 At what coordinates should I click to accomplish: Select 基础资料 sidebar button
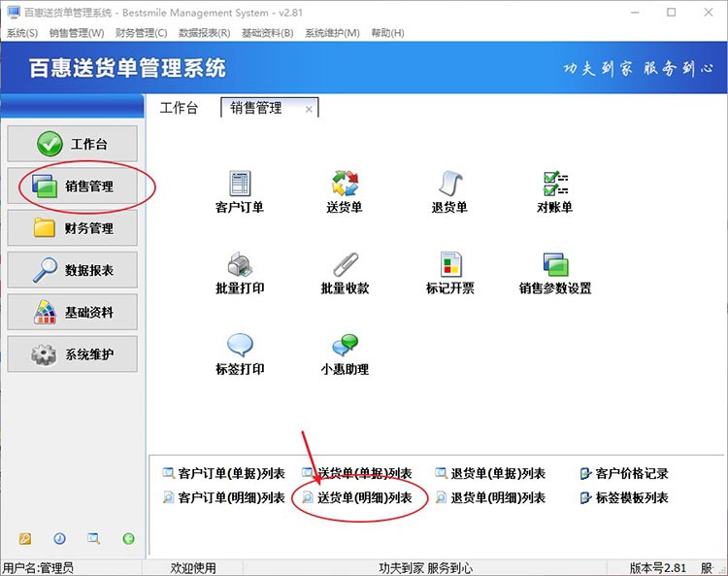click(x=73, y=312)
